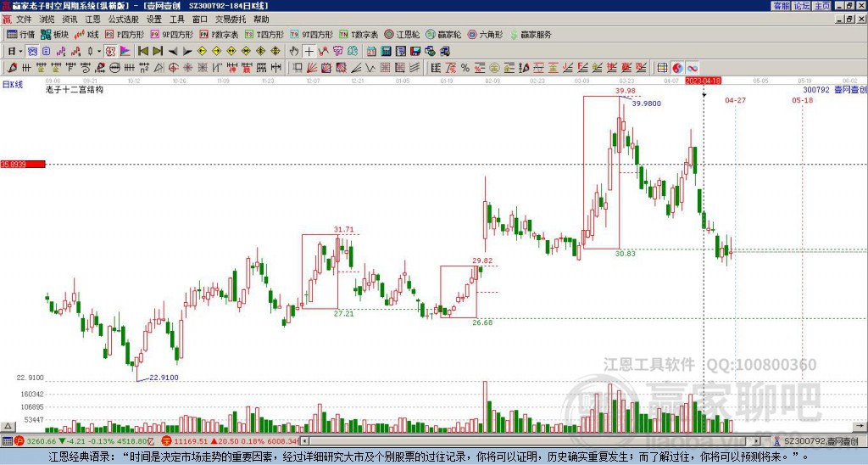Click the 客服 button in title bar

click(781, 6)
